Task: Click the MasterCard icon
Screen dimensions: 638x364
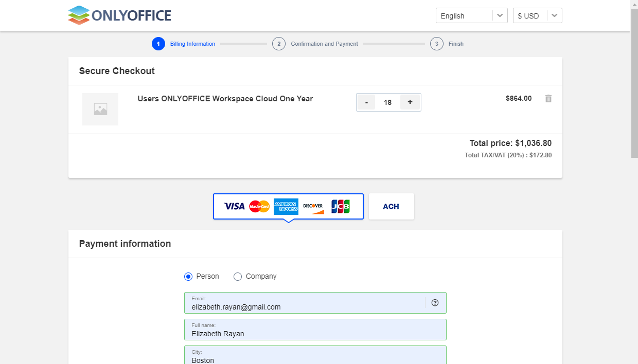Action: click(260, 206)
